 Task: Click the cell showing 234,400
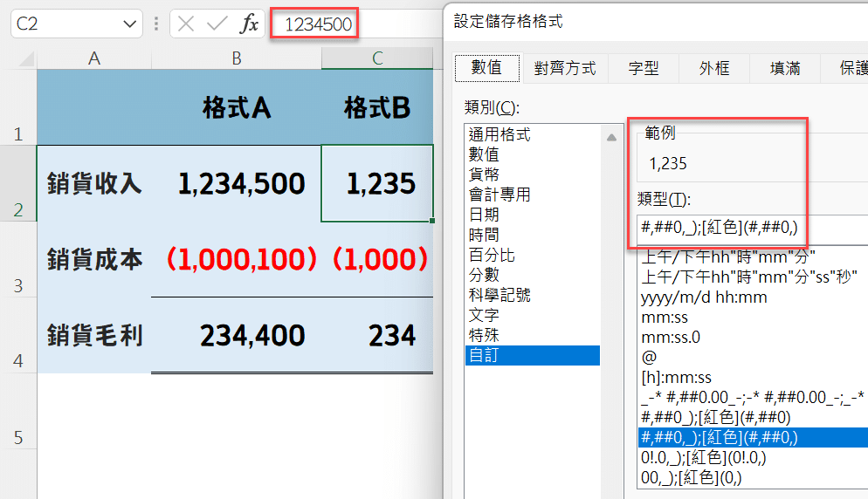(x=237, y=335)
